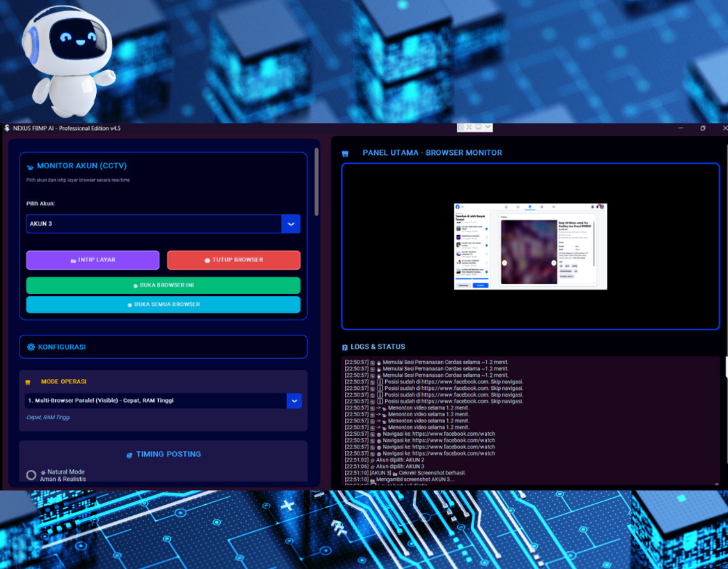This screenshot has height=569, width=728.
Task: Click the browser screenshot preview in Panel Utama
Action: tap(530, 246)
